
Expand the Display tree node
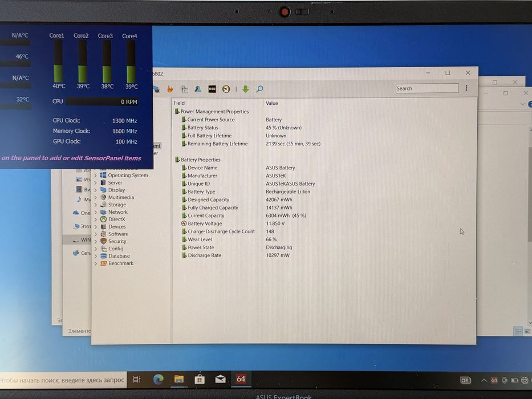[x=96, y=190]
